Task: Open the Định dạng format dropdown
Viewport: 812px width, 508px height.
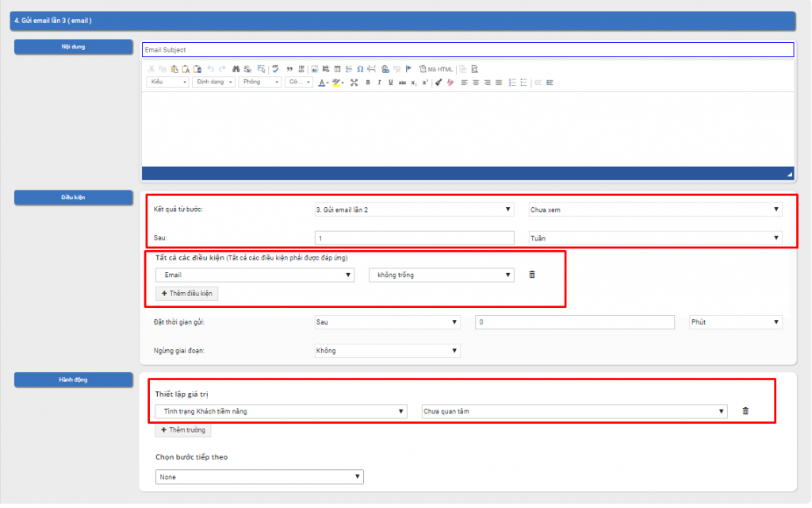Action: pos(214,82)
